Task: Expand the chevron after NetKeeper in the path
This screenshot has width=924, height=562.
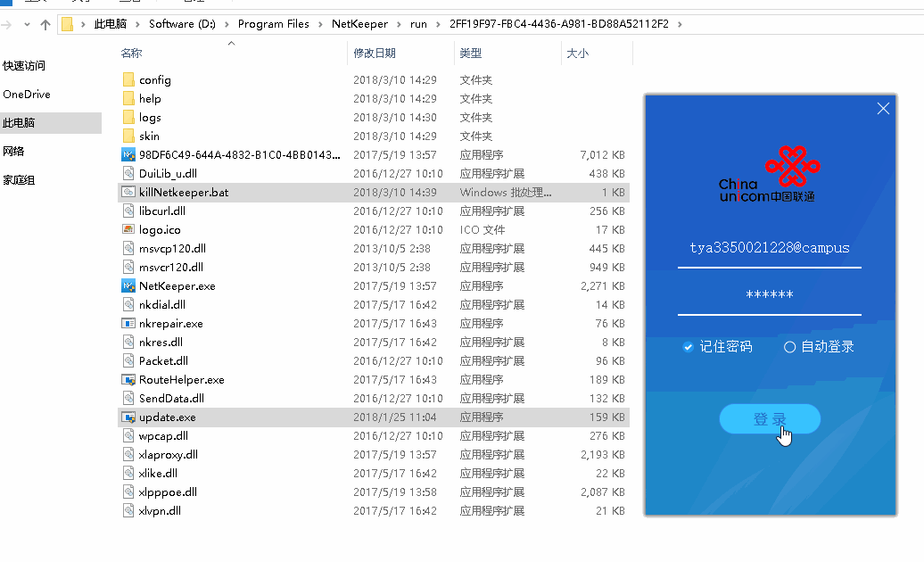Action: [399, 24]
